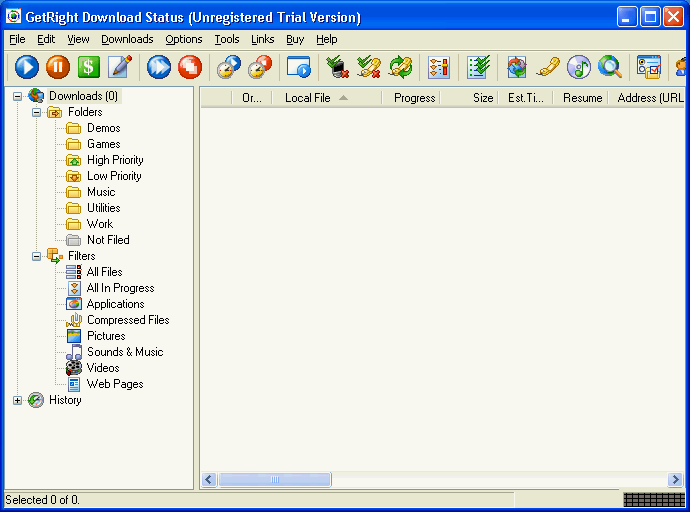The height and width of the screenshot is (512, 690).
Task: Sort by the Progress column header
Action: (x=411, y=98)
